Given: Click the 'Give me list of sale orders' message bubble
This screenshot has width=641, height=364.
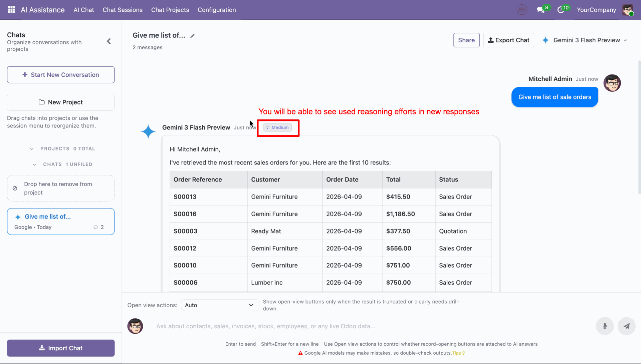Looking at the screenshot, I should point(555,97).
